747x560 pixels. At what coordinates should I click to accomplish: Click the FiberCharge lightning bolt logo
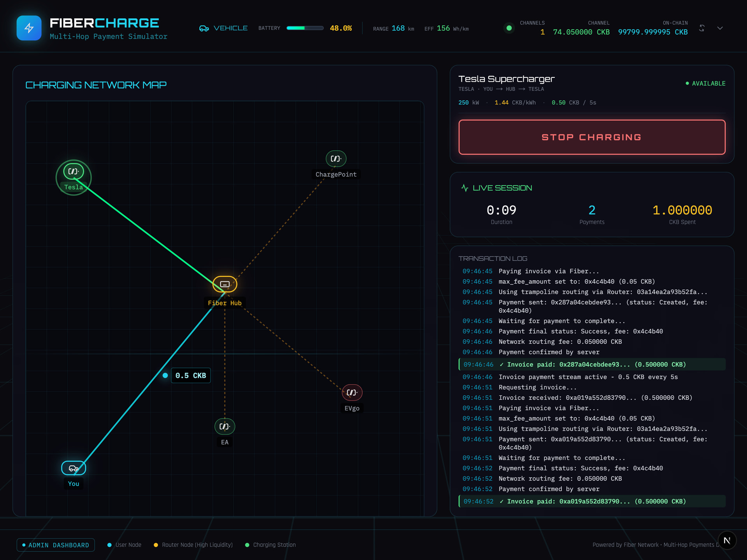(29, 28)
